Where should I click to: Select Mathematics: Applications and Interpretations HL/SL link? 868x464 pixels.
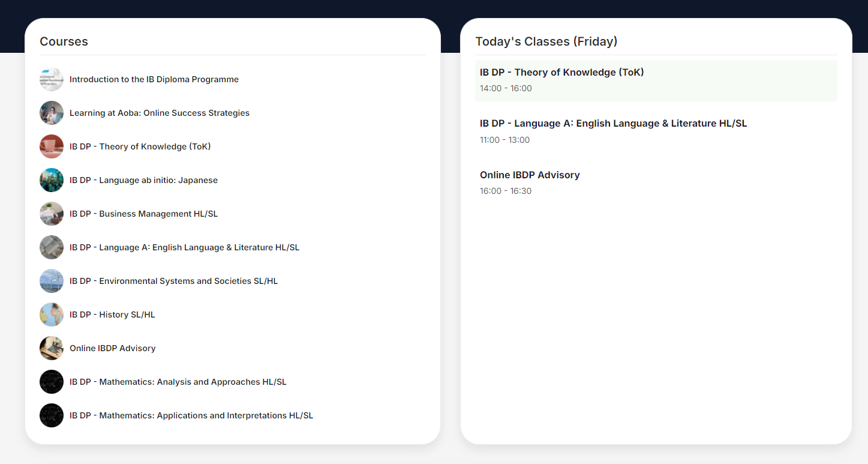click(191, 415)
